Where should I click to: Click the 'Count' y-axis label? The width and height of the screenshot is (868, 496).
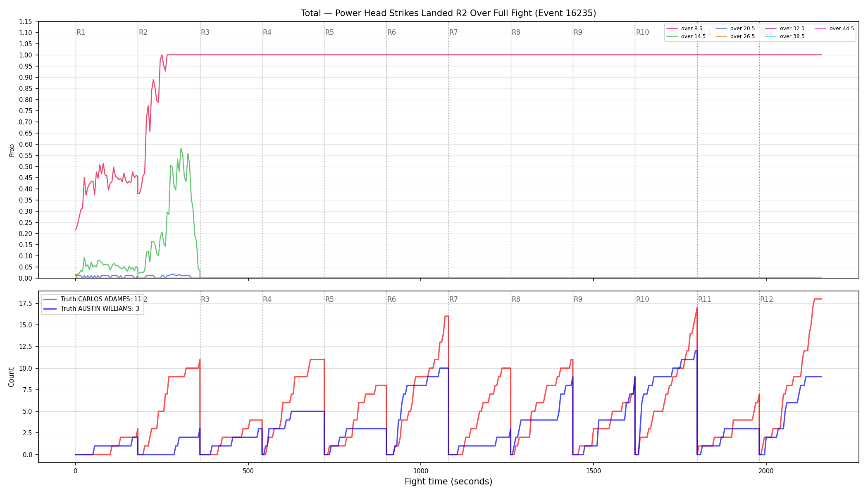pos(11,377)
